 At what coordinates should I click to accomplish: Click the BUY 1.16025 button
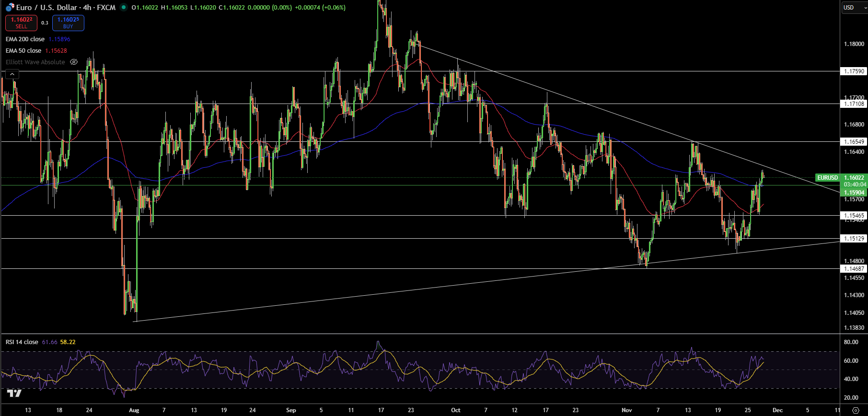pos(68,23)
